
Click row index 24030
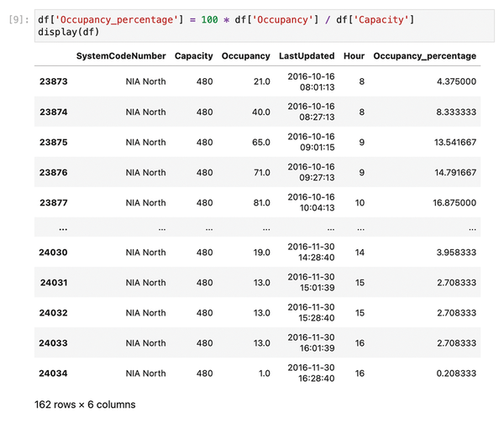[x=53, y=253]
